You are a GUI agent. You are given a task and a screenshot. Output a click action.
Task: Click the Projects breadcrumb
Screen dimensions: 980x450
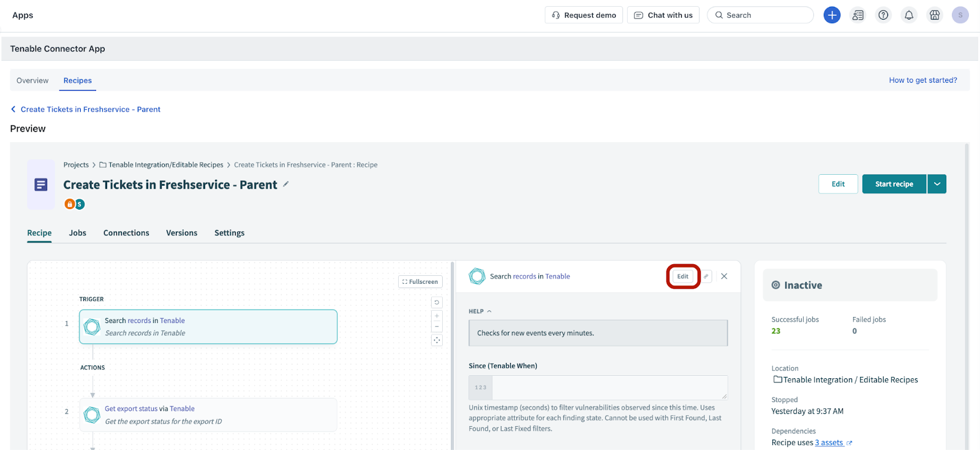[x=76, y=165]
